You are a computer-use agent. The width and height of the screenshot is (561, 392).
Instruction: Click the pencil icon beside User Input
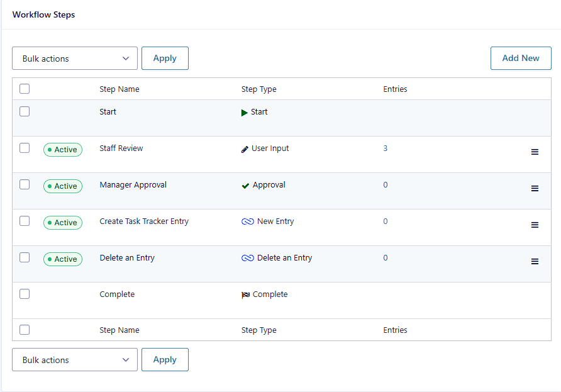click(244, 148)
